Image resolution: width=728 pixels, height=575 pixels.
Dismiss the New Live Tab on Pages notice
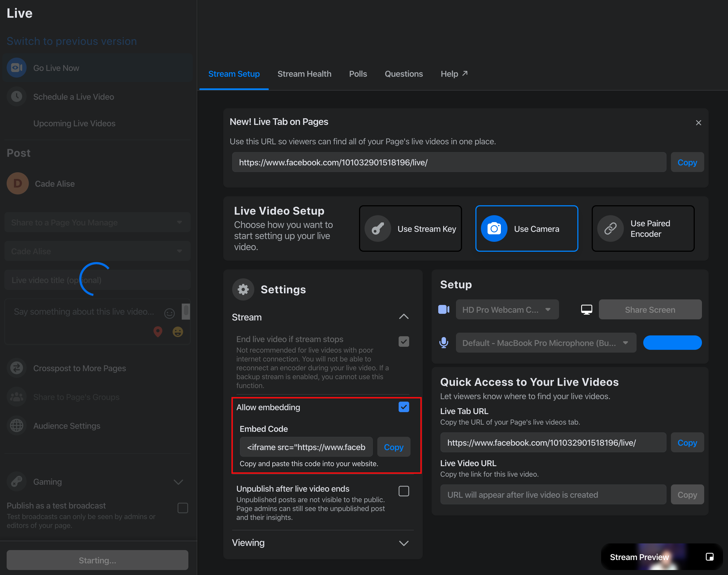click(x=699, y=122)
